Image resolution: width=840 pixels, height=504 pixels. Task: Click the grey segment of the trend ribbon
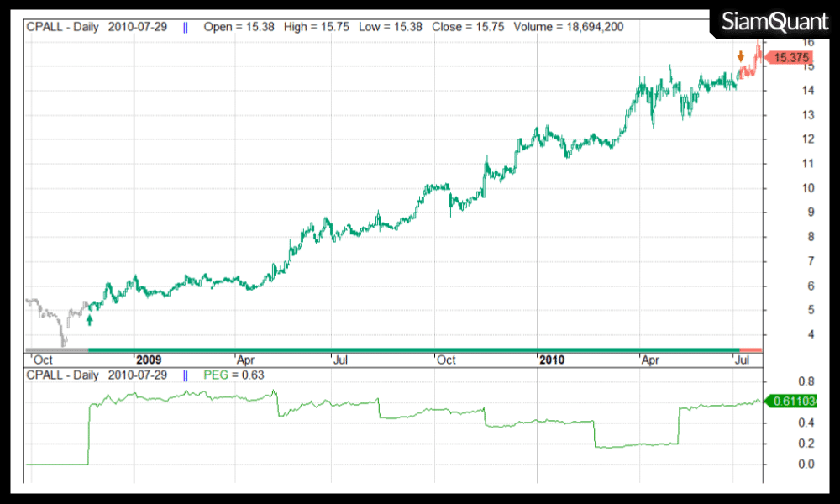[56, 349]
